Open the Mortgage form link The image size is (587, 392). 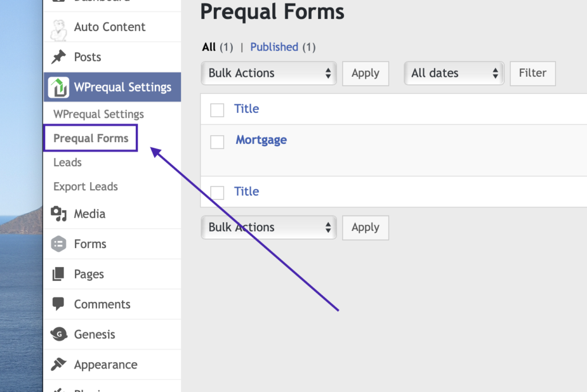click(261, 140)
